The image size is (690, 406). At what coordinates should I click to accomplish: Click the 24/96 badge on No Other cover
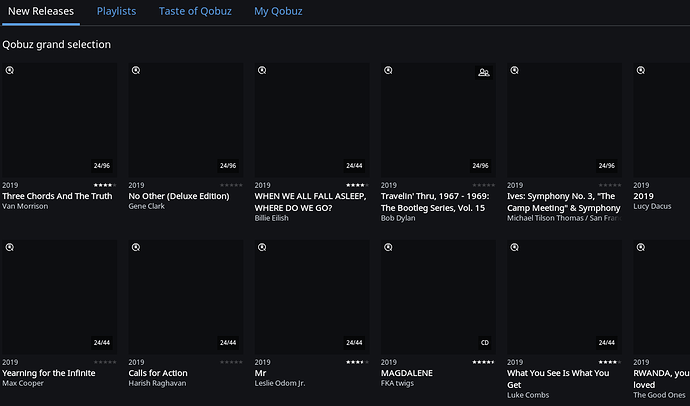pyautogui.click(x=228, y=166)
